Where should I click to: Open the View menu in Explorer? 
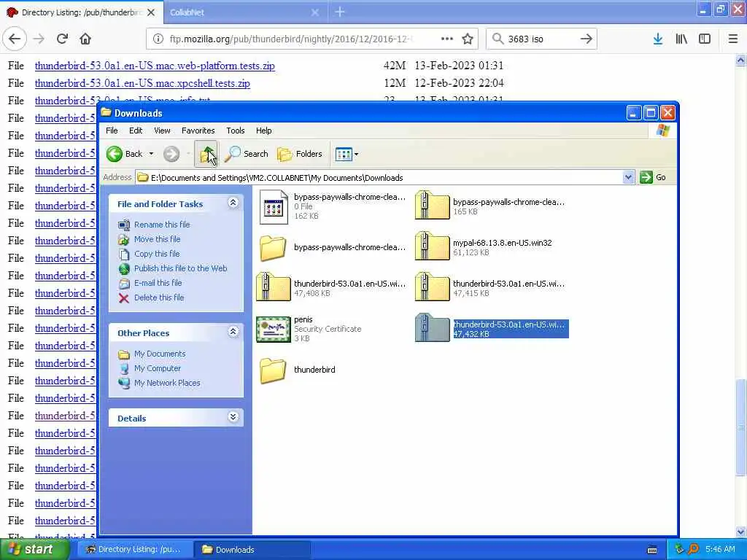pos(162,131)
